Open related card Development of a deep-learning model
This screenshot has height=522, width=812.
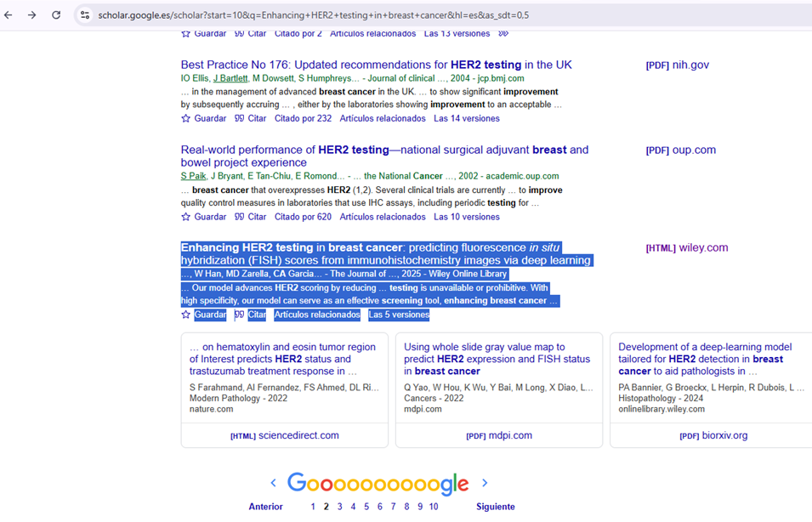(x=705, y=359)
